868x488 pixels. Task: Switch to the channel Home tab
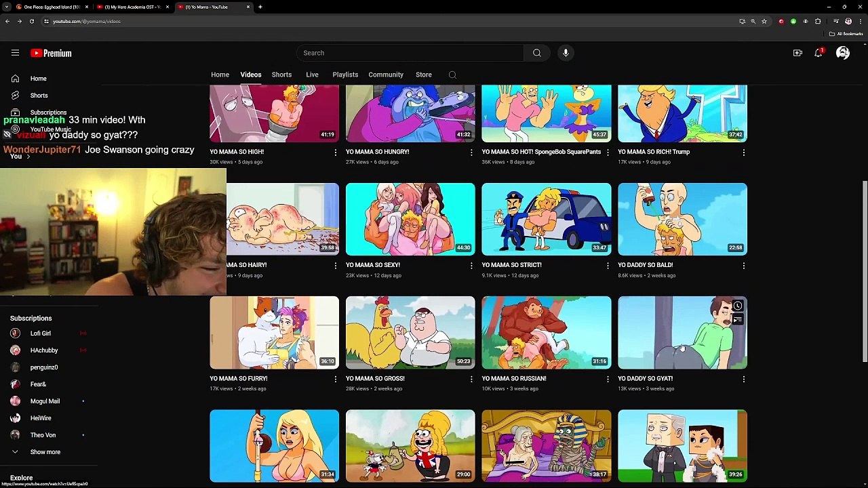(220, 75)
